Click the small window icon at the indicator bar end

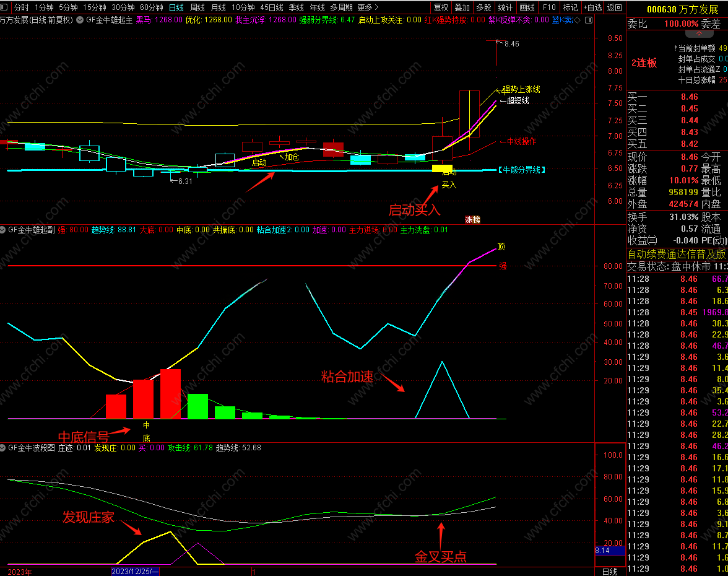589,20
